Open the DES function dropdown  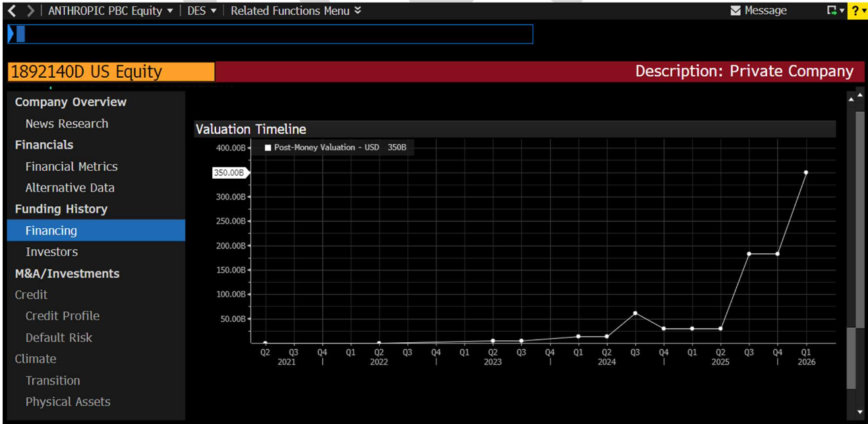[x=202, y=11]
